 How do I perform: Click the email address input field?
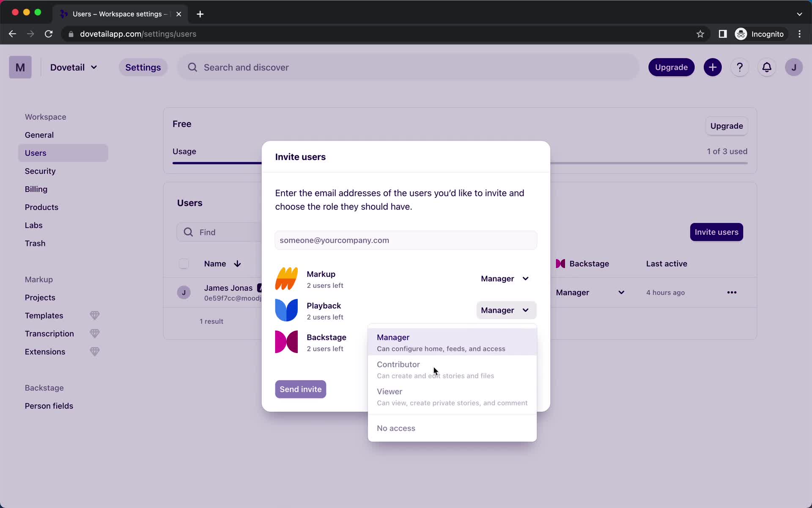(406, 240)
